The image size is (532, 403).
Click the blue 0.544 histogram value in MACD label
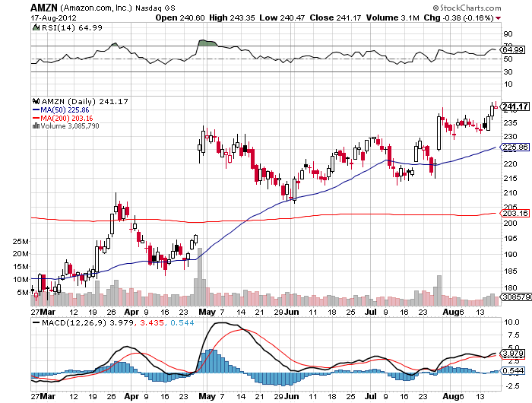click(x=182, y=322)
